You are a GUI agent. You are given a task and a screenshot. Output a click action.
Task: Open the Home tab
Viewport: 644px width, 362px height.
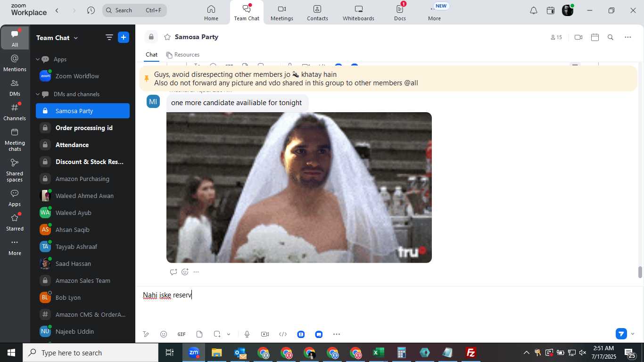211,13
